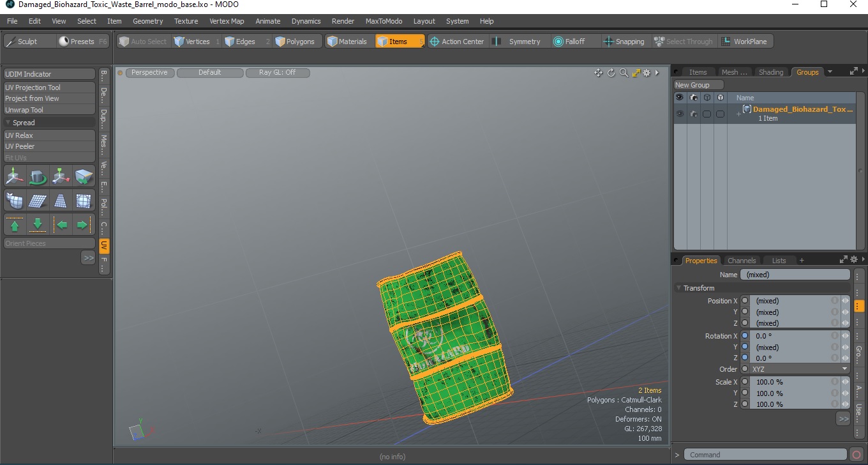Select the UV Scale transform tool icon

coord(61,176)
